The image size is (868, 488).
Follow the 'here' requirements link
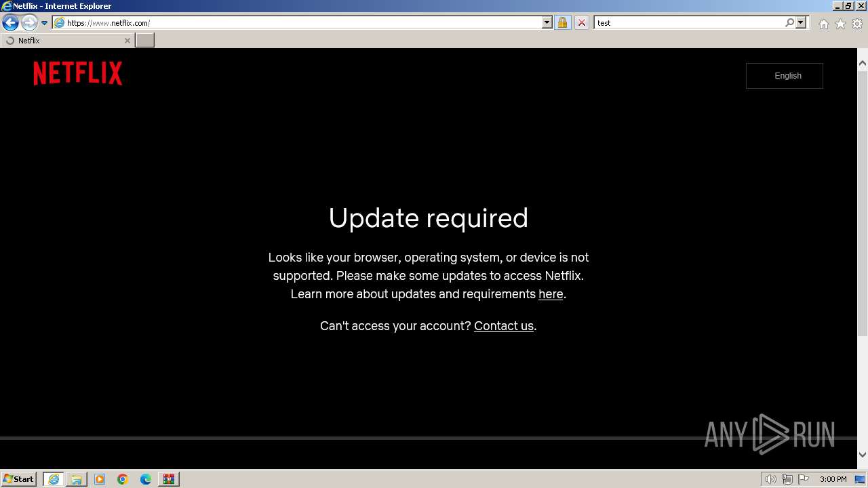tap(551, 294)
